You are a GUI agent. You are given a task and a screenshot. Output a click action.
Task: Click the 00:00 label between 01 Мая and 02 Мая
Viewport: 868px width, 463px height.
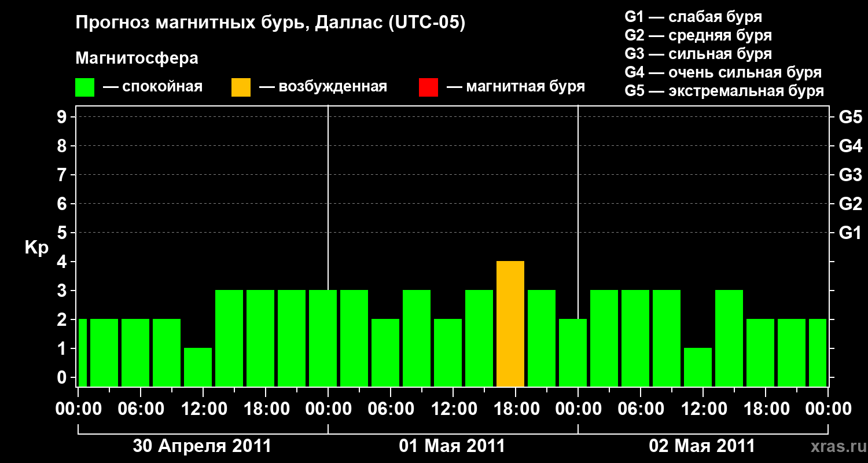click(x=578, y=409)
